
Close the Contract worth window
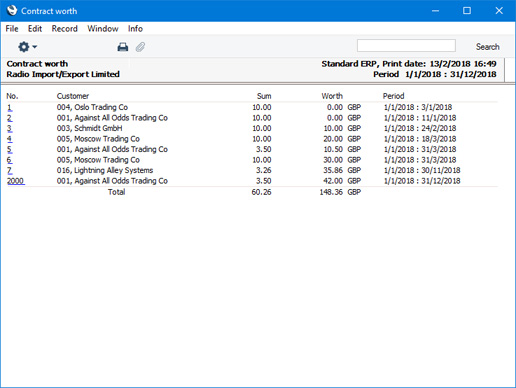(x=499, y=11)
